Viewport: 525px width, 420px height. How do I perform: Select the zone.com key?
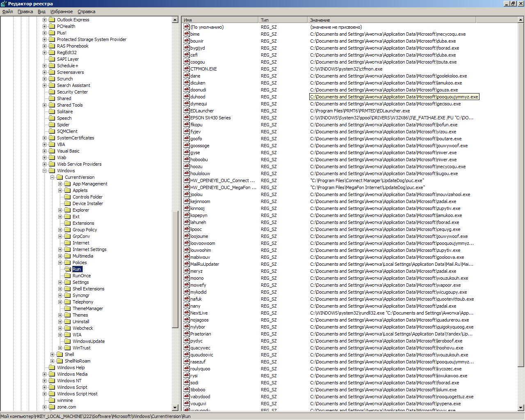click(x=66, y=407)
